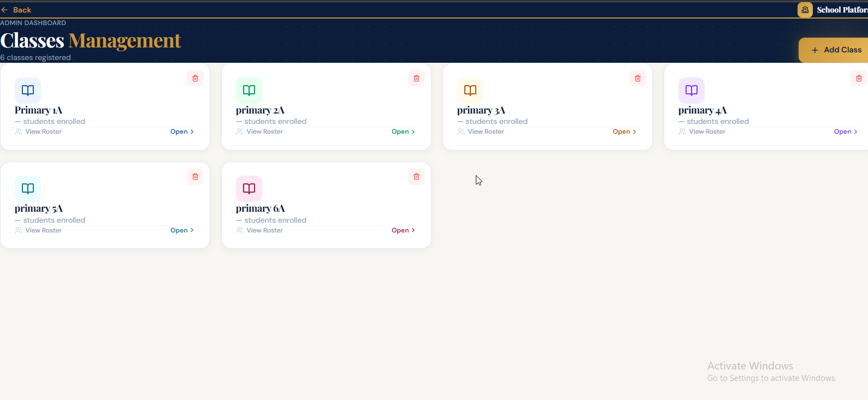Viewport: 868px width, 400px height.
Task: Click the orange book icon of primary 3A
Action: pos(470,90)
